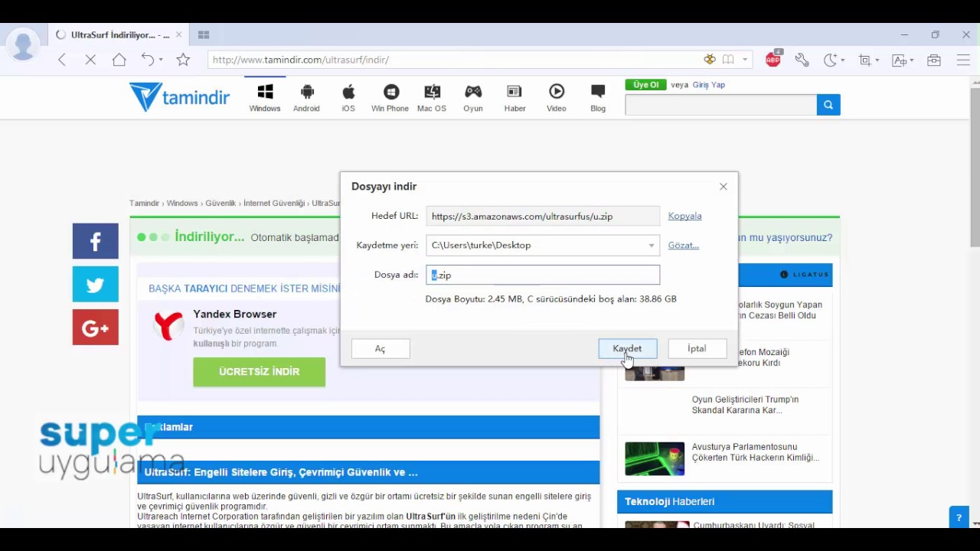
Task: Click the site search magnifier button
Action: point(828,105)
